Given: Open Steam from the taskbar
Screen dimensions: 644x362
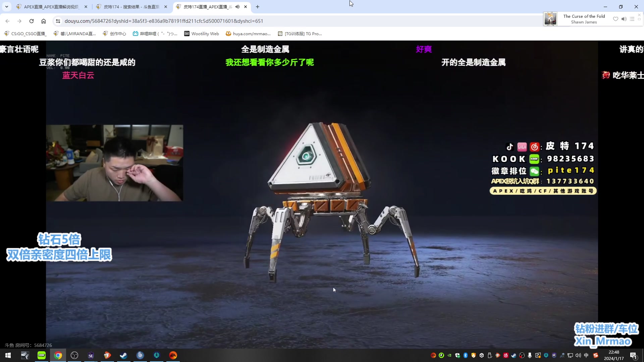Looking at the screenshot, I should [x=123, y=355].
